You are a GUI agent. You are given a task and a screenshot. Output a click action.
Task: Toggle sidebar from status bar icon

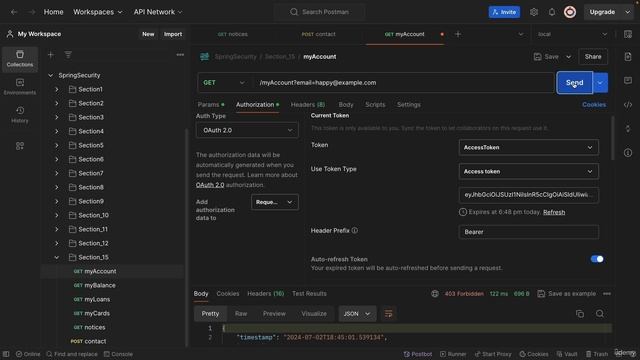[6, 354]
